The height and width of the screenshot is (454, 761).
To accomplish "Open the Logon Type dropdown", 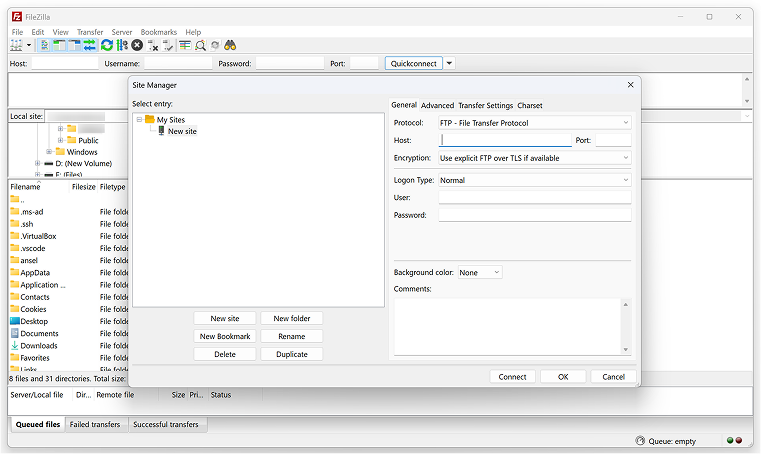I will 535,180.
